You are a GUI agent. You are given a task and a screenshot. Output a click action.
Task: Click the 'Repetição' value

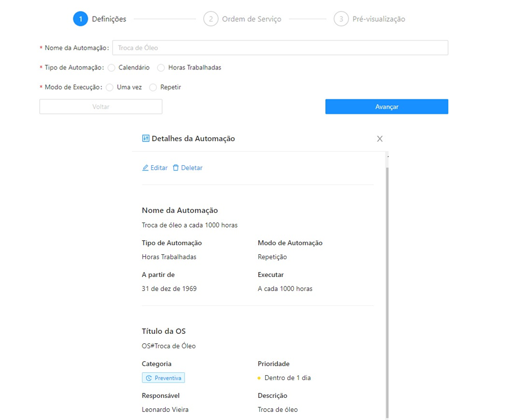272,257
